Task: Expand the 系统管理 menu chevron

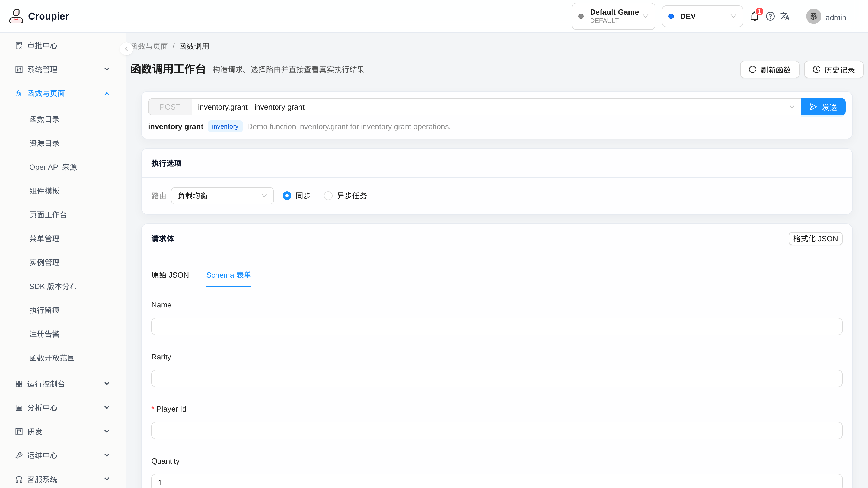Action: 107,69
